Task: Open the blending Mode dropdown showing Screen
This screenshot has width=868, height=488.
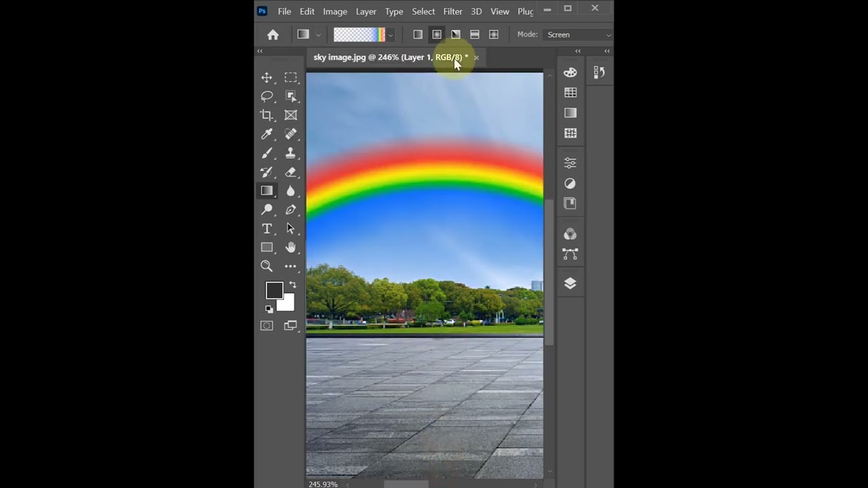Action: [578, 35]
